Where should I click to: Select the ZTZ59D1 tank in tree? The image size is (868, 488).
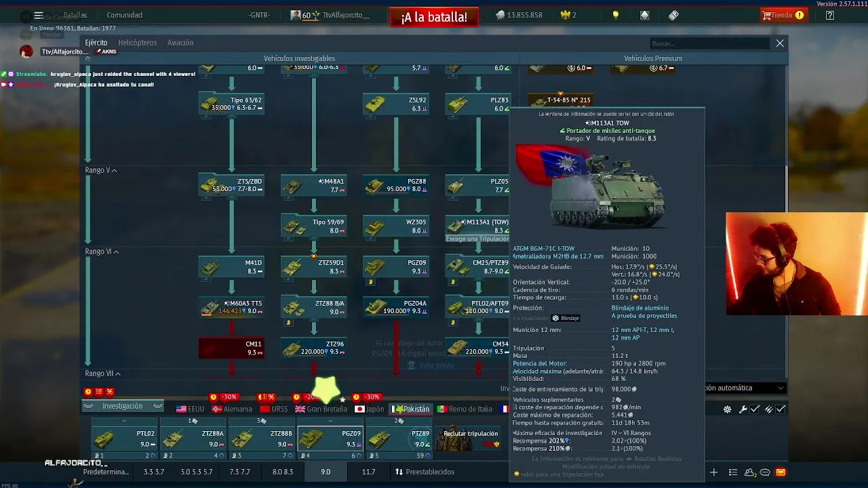314,266
